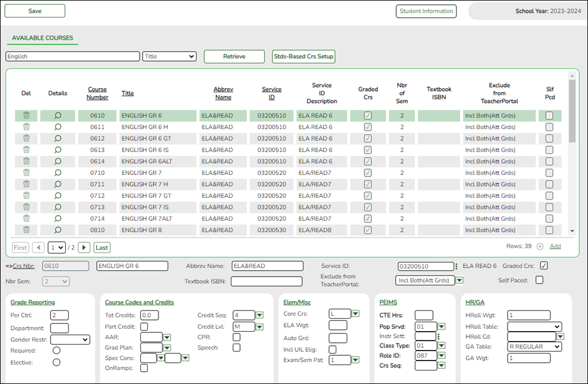Viewport: 588px width, 384px height.
Task: Toggle the Self Paced checkbox
Action: [x=539, y=280]
